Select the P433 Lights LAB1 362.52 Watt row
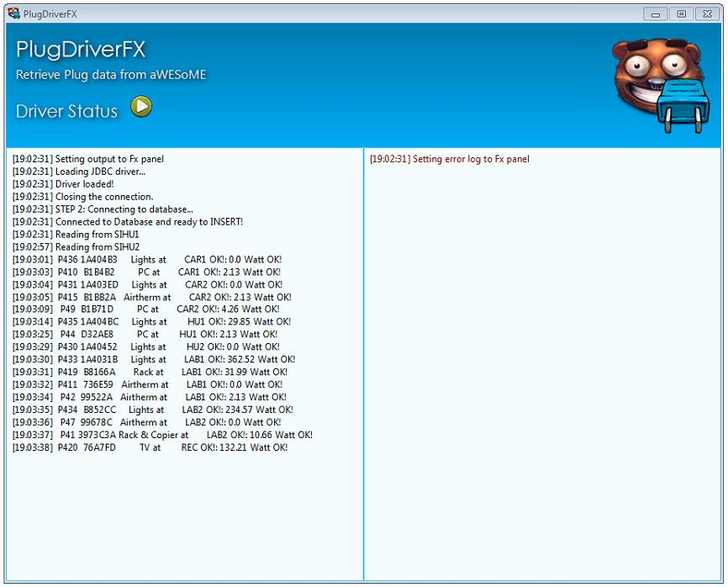Image resolution: width=728 pixels, height=587 pixels. coord(154,359)
